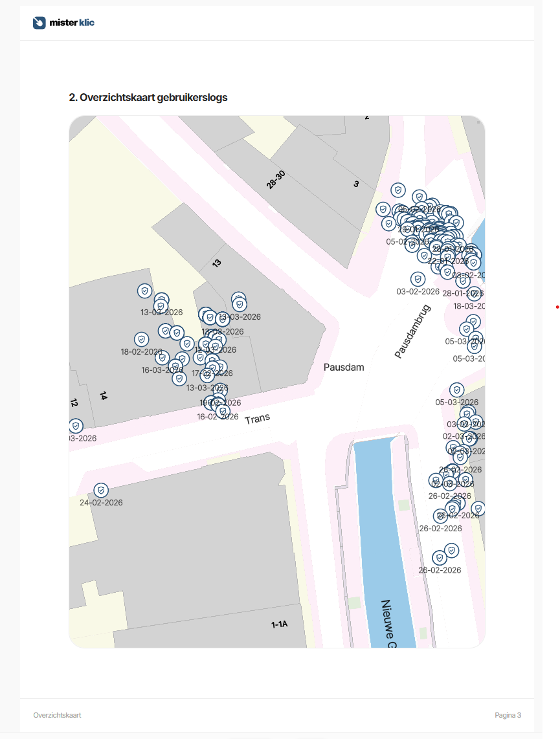Screen dimensions: 560x739
Task: Click the footer text 'Overzichtskaart'
Action: tap(57, 715)
